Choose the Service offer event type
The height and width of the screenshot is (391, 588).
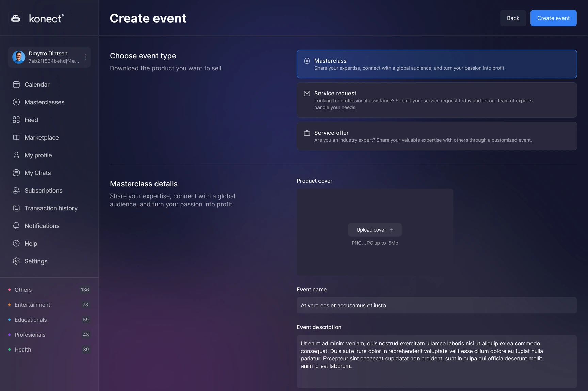437,136
